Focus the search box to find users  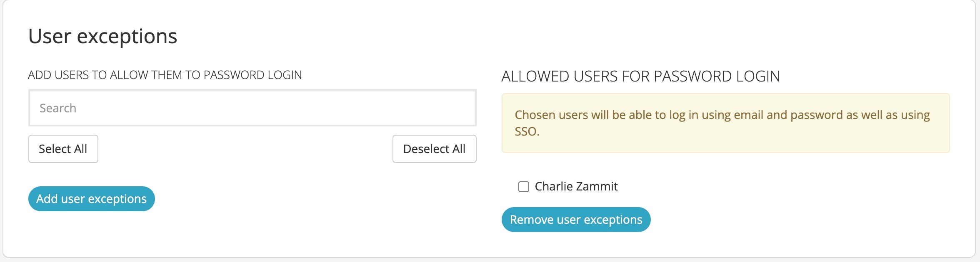click(x=252, y=108)
